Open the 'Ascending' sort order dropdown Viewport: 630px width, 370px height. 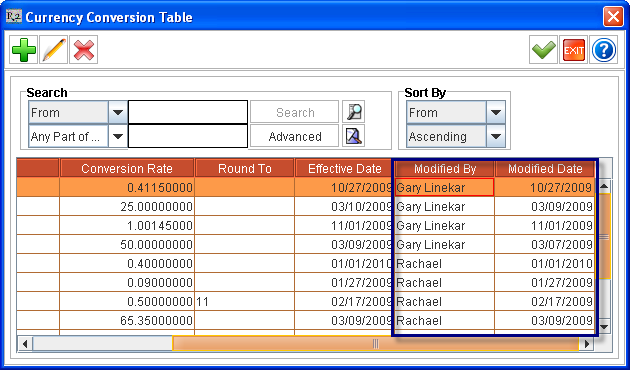tap(496, 137)
